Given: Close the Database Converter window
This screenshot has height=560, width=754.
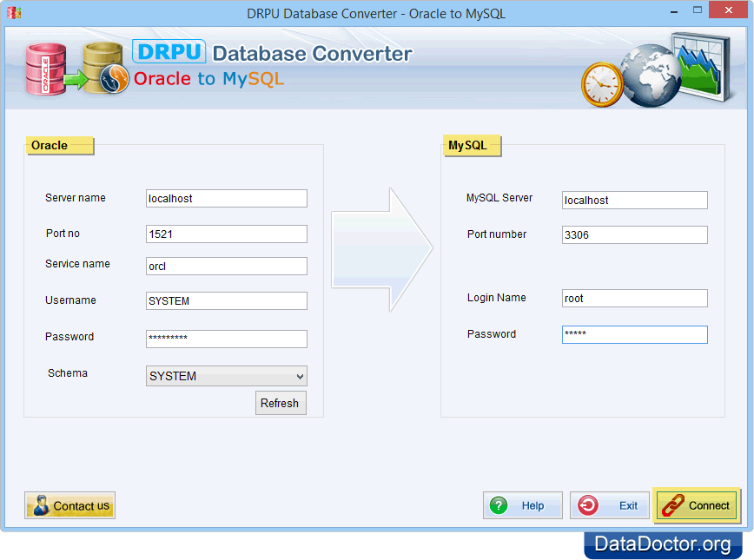Looking at the screenshot, I should (729, 10).
